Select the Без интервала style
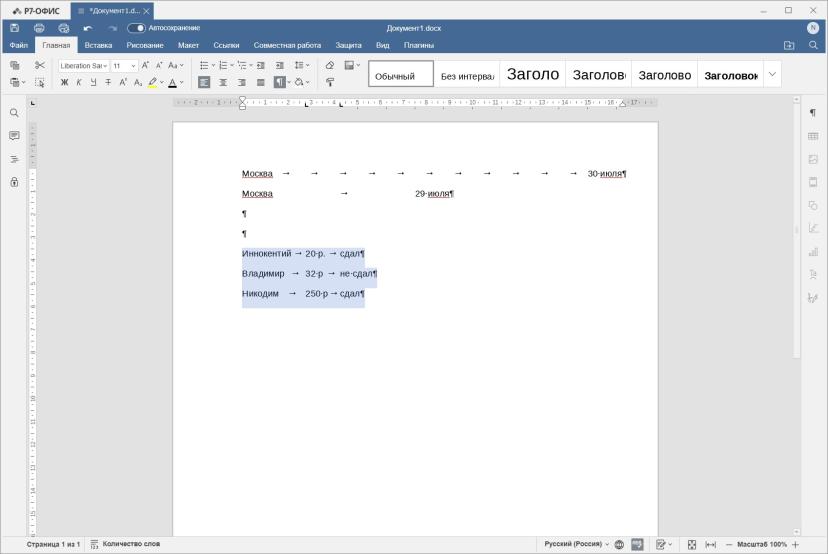The height and width of the screenshot is (554, 828). [467, 74]
